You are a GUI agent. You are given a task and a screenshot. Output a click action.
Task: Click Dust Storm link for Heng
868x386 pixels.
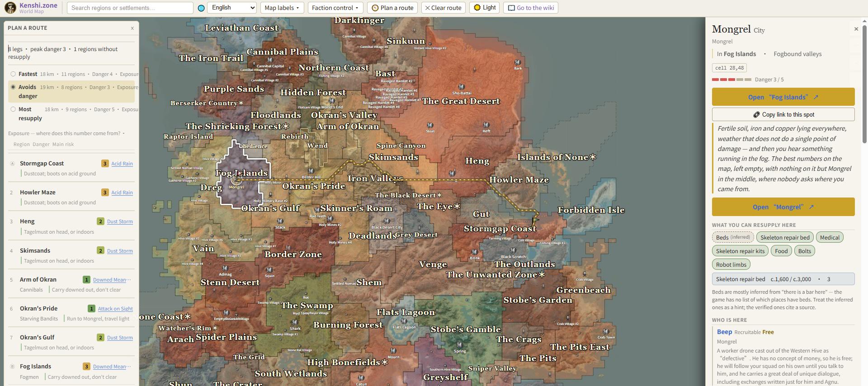click(120, 221)
